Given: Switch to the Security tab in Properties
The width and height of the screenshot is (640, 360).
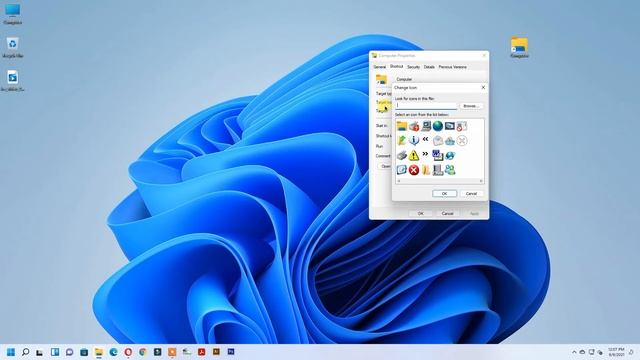Looking at the screenshot, I should [x=413, y=67].
